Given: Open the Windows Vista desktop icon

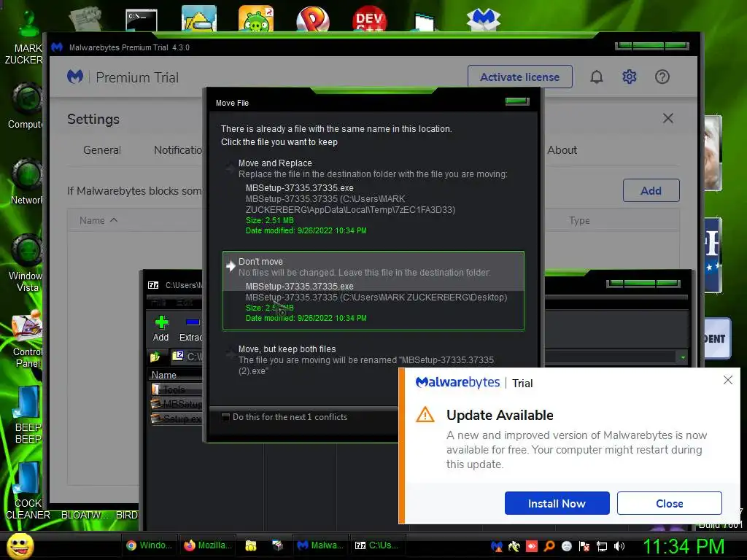Looking at the screenshot, I should tap(26, 262).
